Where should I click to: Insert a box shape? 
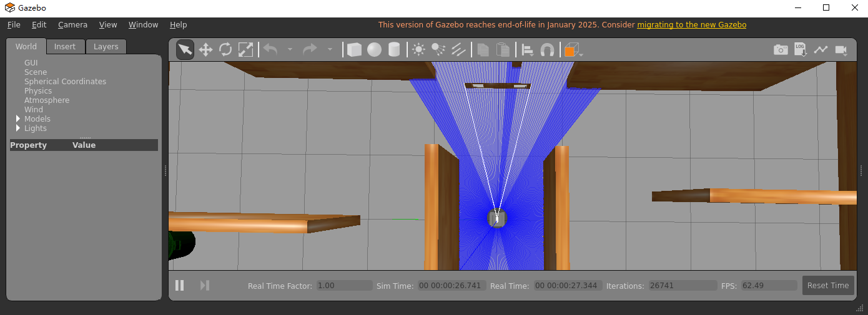[354, 50]
